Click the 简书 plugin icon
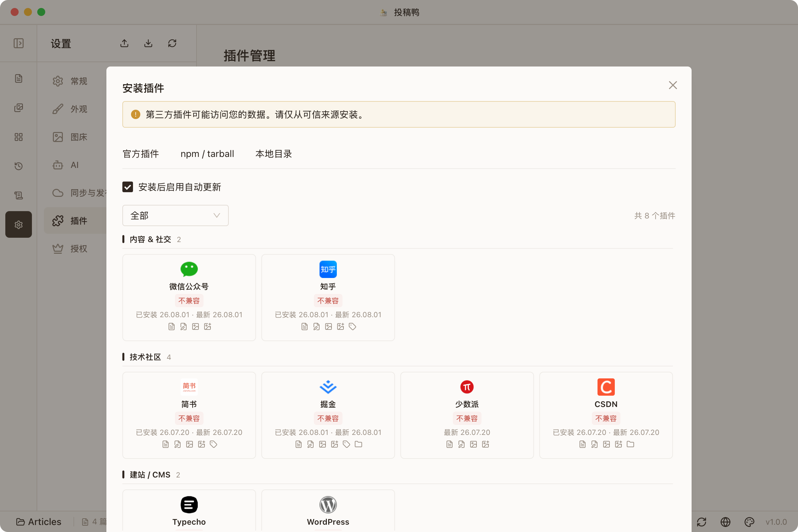The height and width of the screenshot is (532, 798). 189,387
